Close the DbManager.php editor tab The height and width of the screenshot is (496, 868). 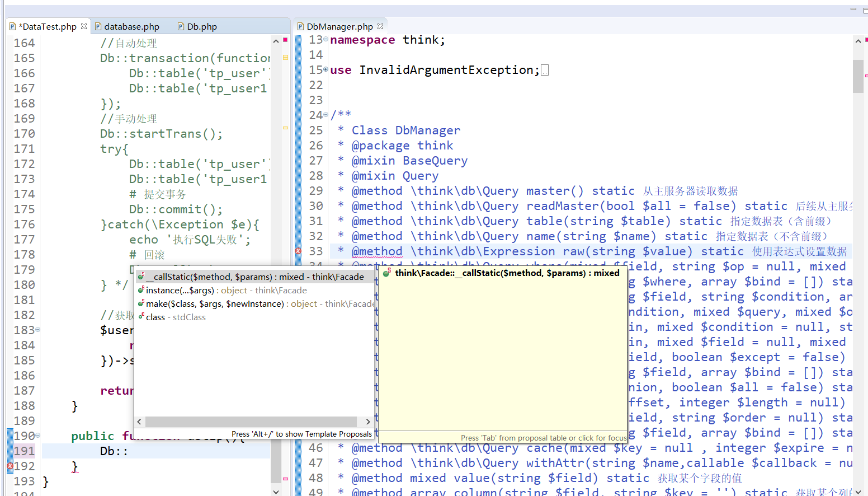(380, 26)
